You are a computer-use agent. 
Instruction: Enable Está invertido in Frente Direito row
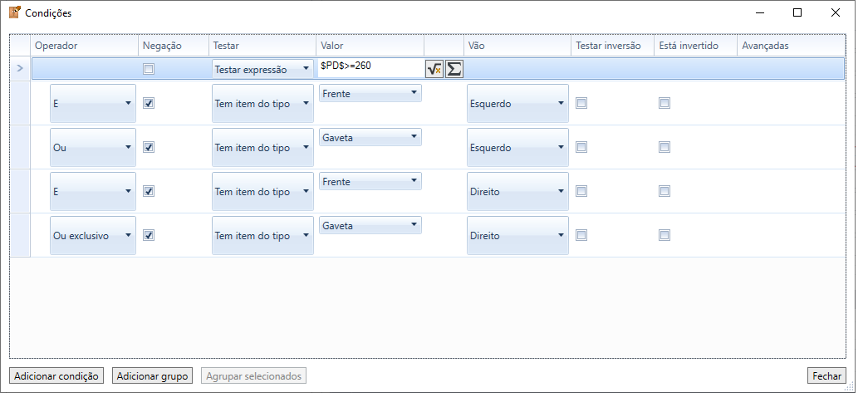664,191
